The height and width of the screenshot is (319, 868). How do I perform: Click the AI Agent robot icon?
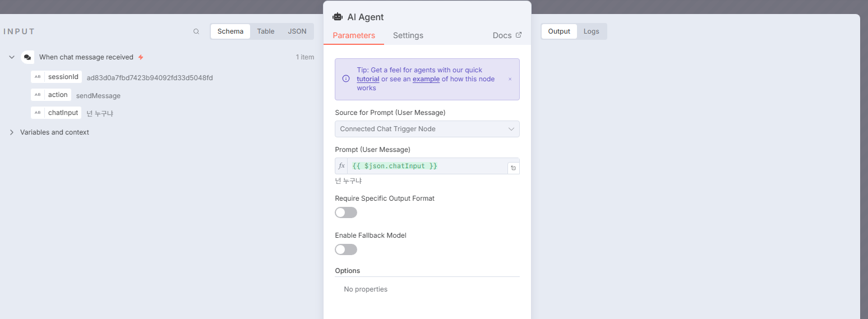pos(338,17)
